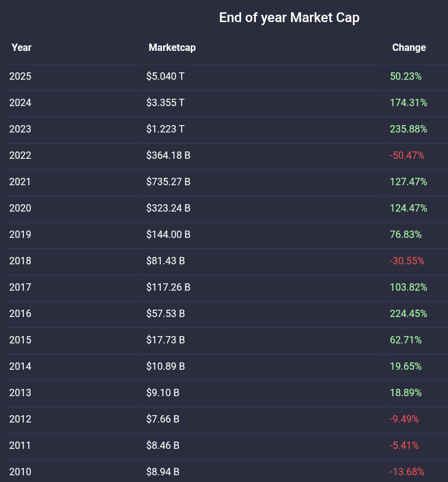The image size is (448, 482).
Task: Click the Change column header
Action: click(409, 47)
